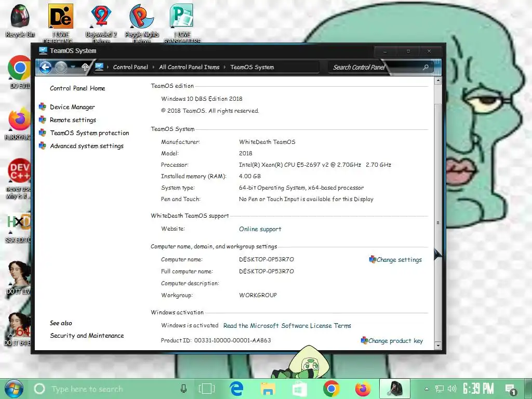Screen dimensions: 532x399
Task: Click the vertical scrollbar thumb
Action: pyautogui.click(x=438, y=222)
